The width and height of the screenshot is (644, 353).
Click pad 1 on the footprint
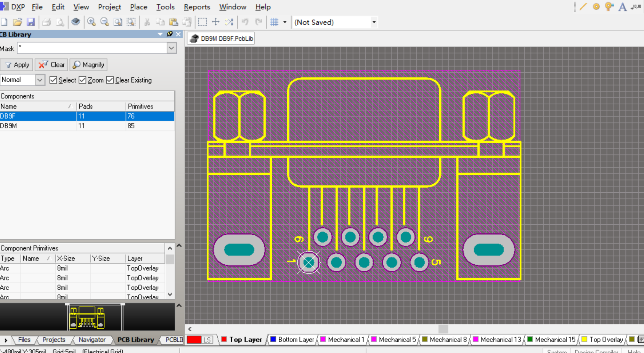(x=308, y=262)
